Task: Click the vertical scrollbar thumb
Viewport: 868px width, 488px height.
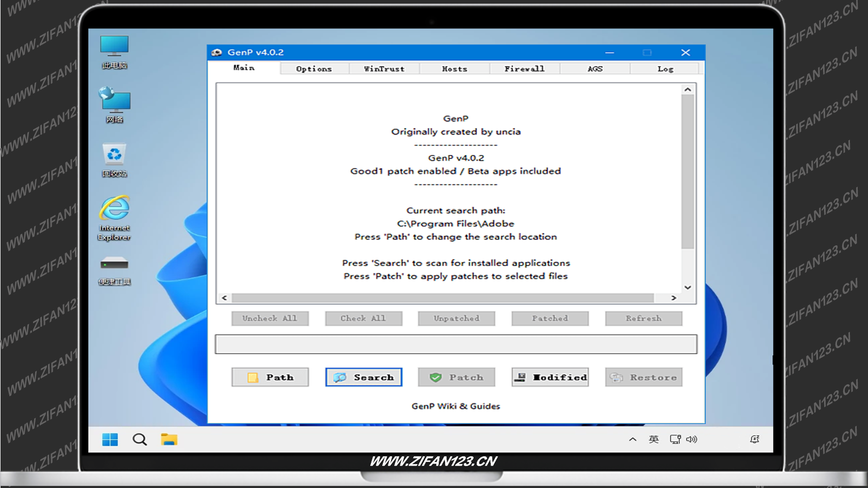Action: click(x=688, y=172)
